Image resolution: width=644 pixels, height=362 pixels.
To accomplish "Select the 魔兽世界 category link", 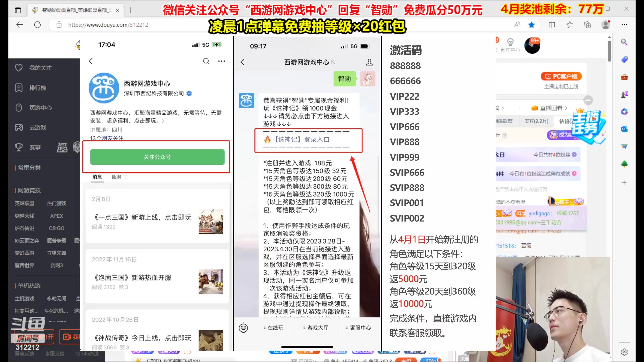I will pos(24,265).
